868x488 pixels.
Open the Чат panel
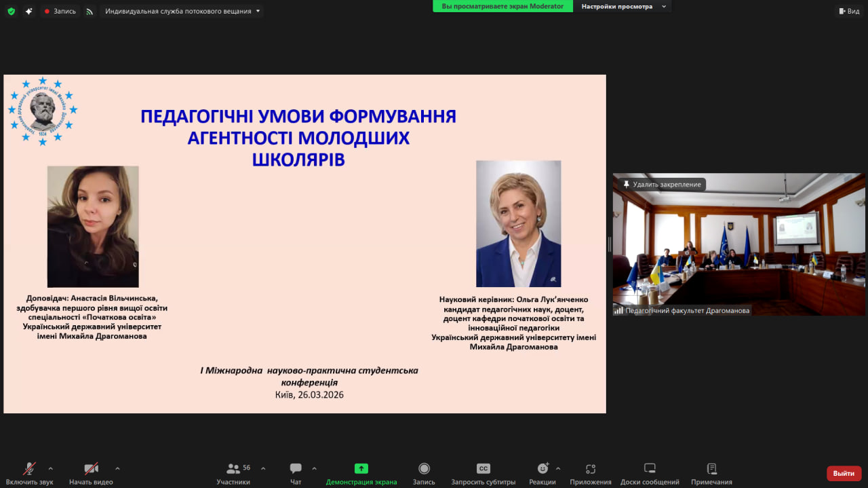point(295,472)
